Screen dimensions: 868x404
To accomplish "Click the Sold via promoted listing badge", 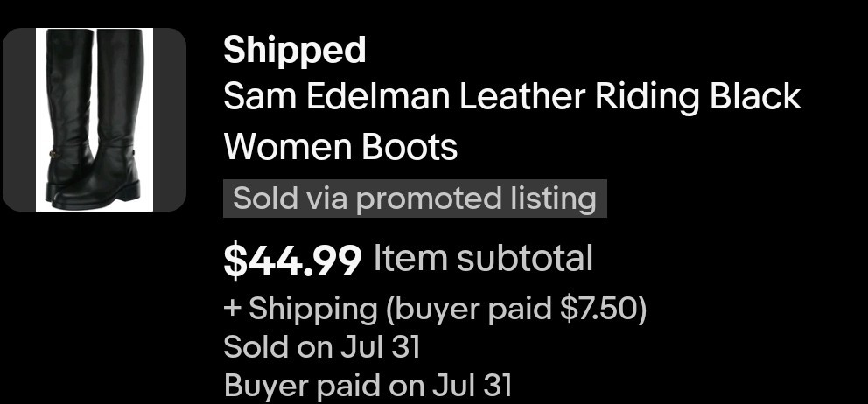I will coord(415,199).
